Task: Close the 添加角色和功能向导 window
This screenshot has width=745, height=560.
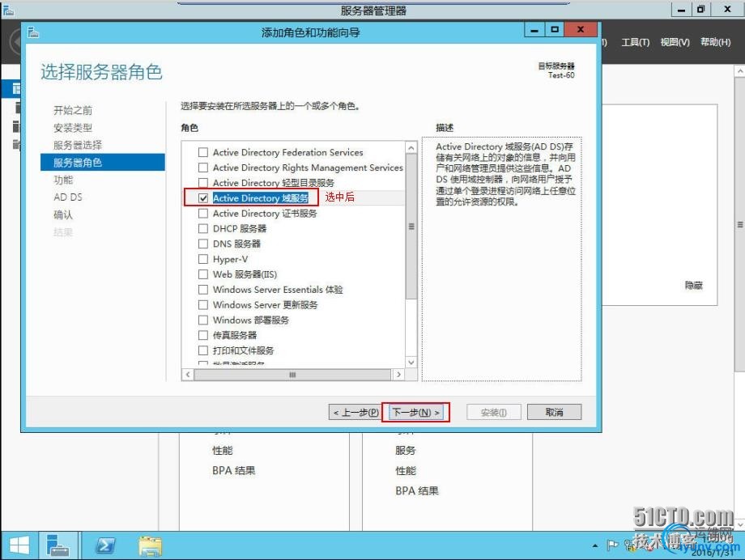Action: [x=580, y=30]
